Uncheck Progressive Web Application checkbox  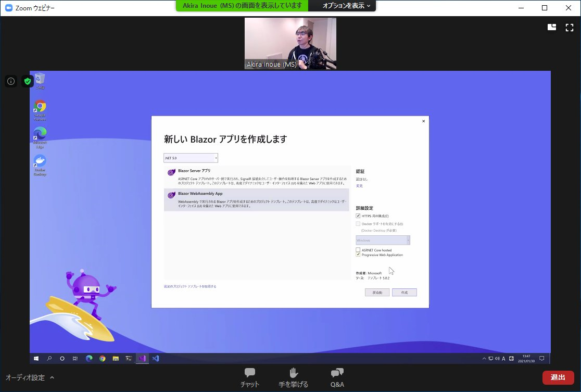(358, 255)
